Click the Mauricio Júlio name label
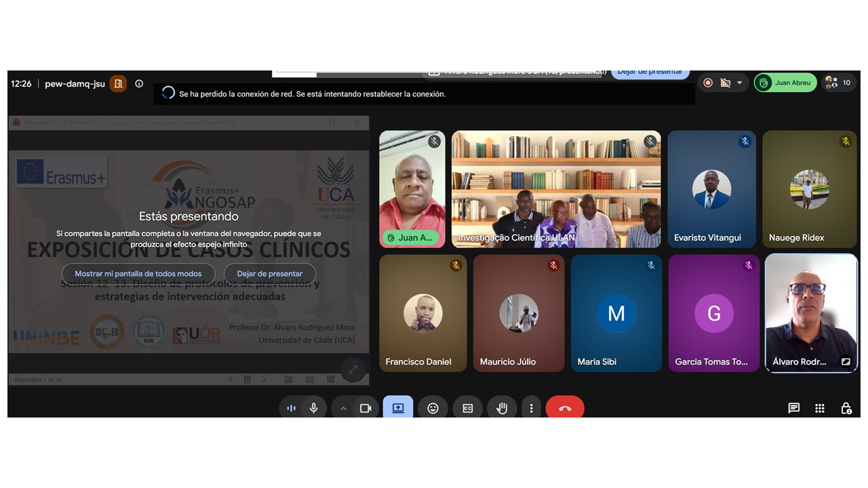 508,362
